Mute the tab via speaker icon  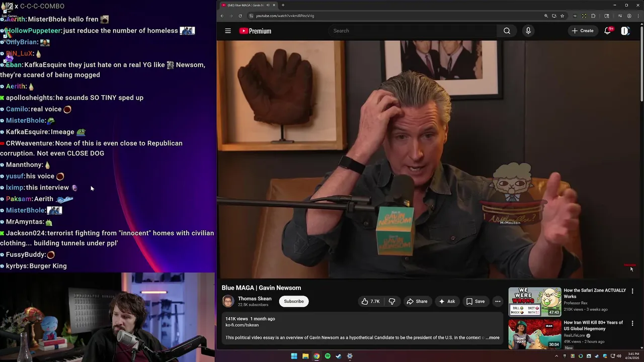(x=268, y=5)
